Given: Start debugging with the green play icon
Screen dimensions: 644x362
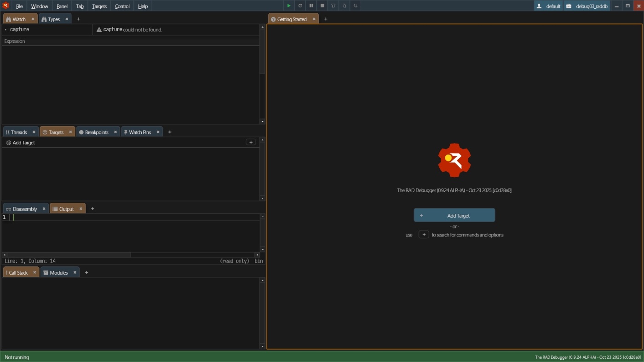Looking at the screenshot, I should click(289, 6).
